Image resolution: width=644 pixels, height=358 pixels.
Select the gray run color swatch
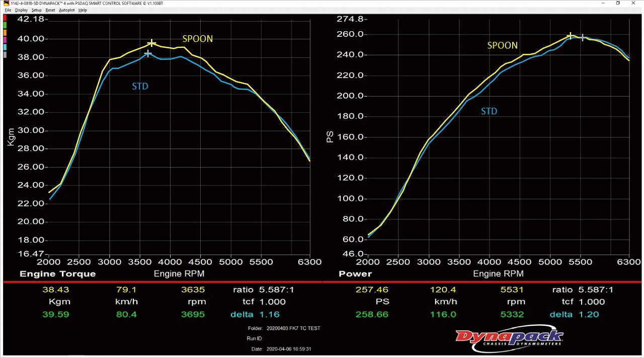(x=5, y=54)
